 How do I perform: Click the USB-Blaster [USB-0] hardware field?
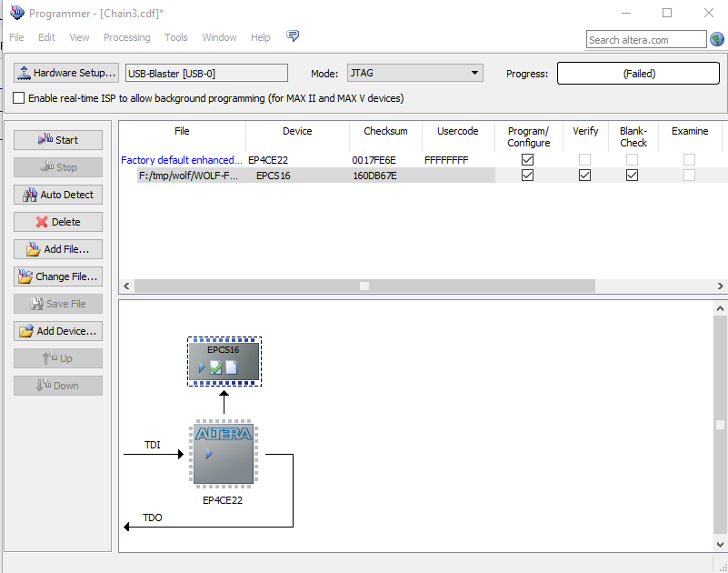pos(206,73)
